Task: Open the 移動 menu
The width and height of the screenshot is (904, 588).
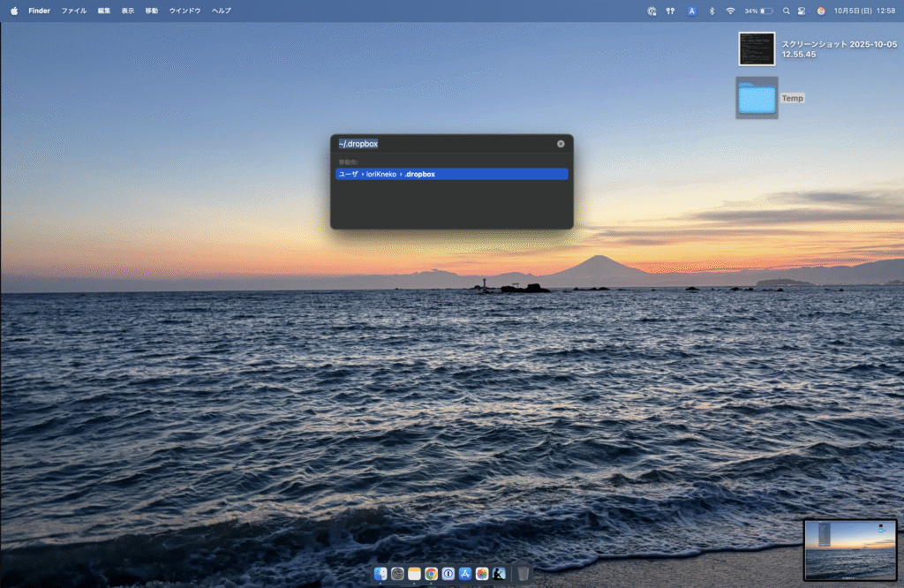Action: (152, 11)
